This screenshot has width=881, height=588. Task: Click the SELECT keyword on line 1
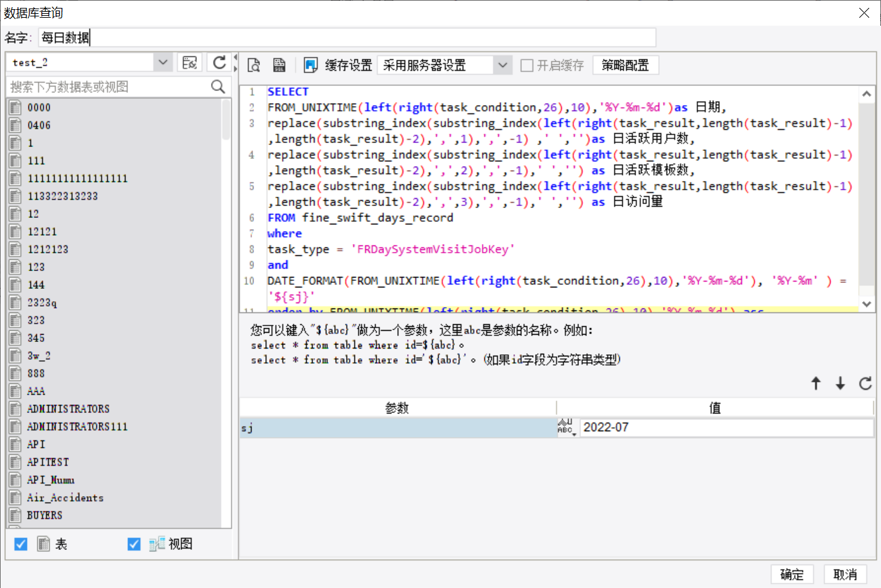point(288,92)
